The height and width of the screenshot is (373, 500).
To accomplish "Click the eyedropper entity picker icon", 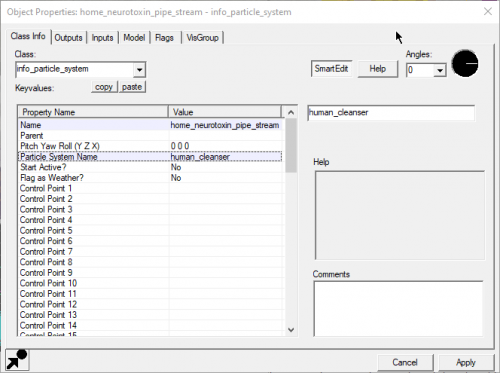I will (x=17, y=360).
